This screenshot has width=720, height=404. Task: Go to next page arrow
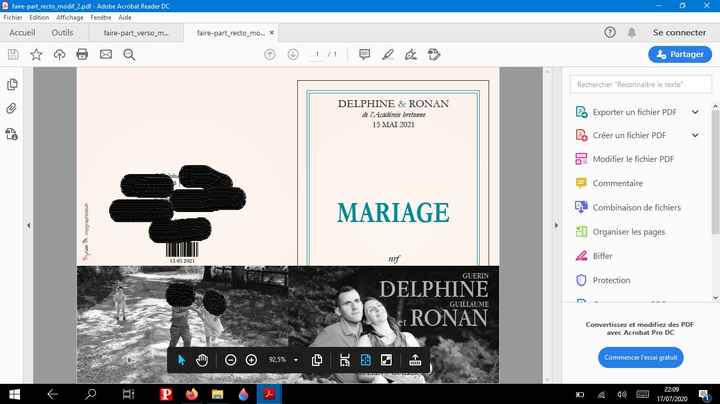pos(293,55)
